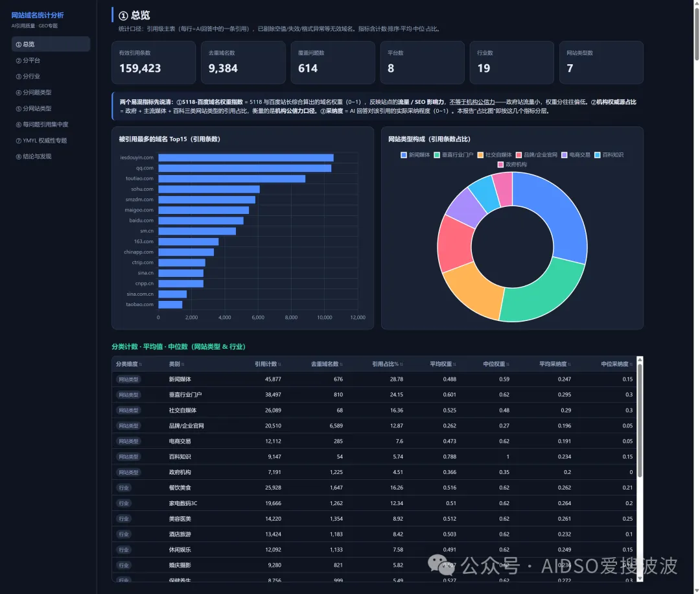700x594 pixels.
Task: Sort by 类别 column header arrow
Action: point(183,364)
